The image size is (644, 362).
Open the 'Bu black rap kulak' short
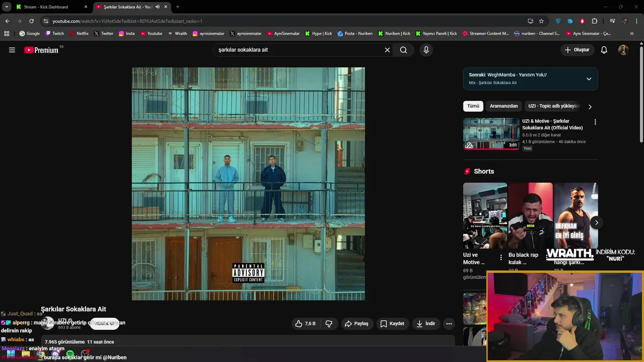coord(530,216)
